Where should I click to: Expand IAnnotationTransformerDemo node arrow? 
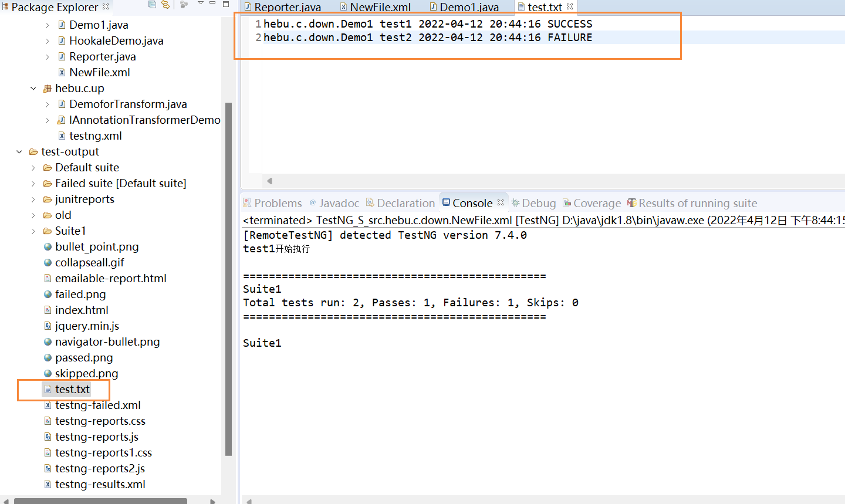[x=48, y=120]
